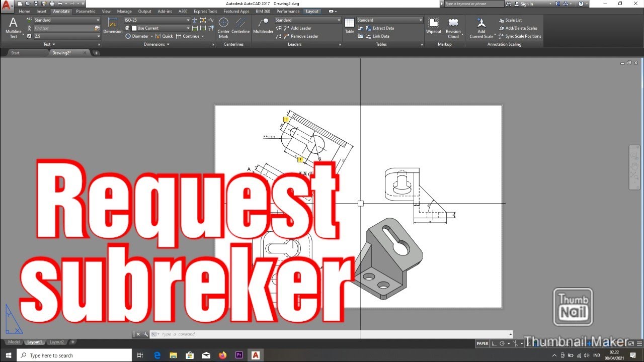Open the Home ribbon tab
The height and width of the screenshot is (362, 644).
[x=24, y=11]
